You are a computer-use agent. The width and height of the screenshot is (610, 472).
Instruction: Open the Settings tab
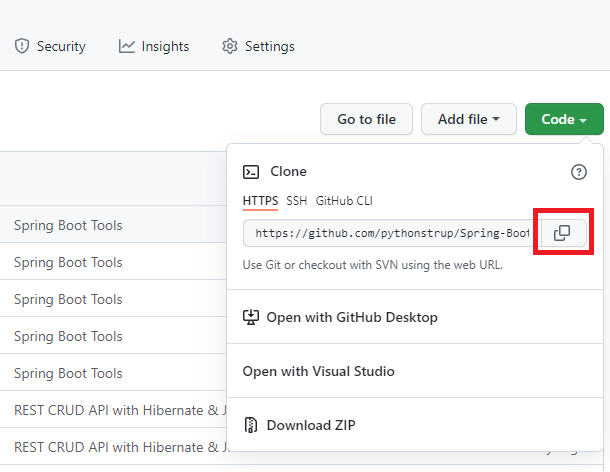[258, 46]
